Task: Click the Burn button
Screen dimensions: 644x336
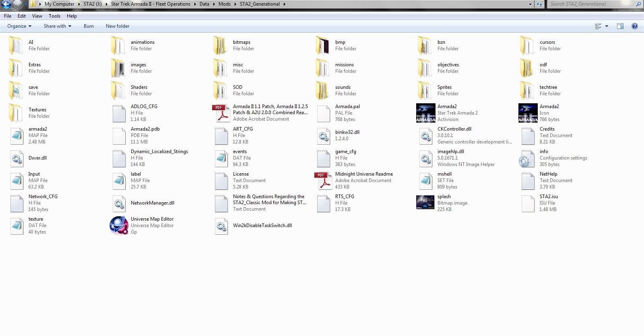Action: [89, 26]
